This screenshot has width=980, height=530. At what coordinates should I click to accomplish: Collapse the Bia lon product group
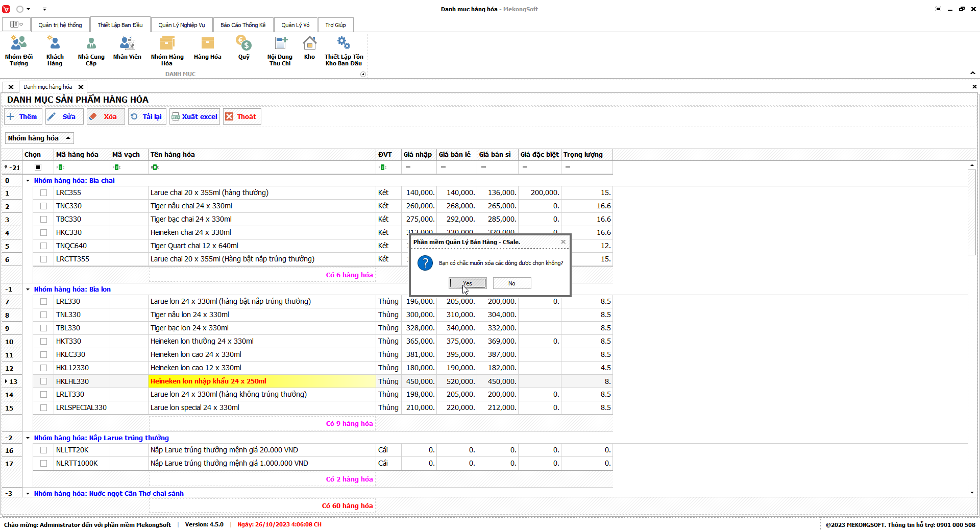[28, 290]
